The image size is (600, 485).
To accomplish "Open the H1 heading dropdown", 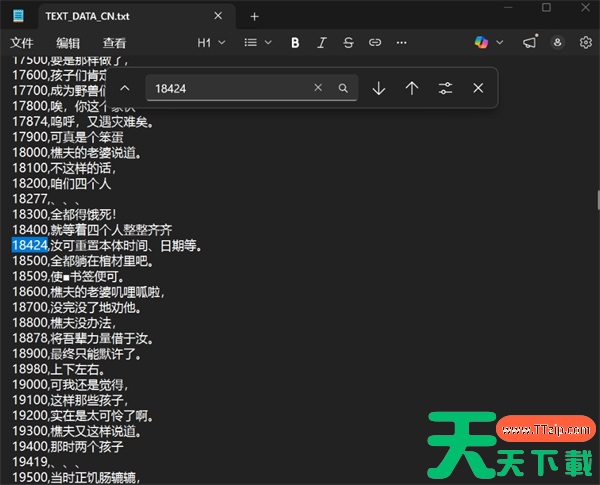I will tap(211, 42).
